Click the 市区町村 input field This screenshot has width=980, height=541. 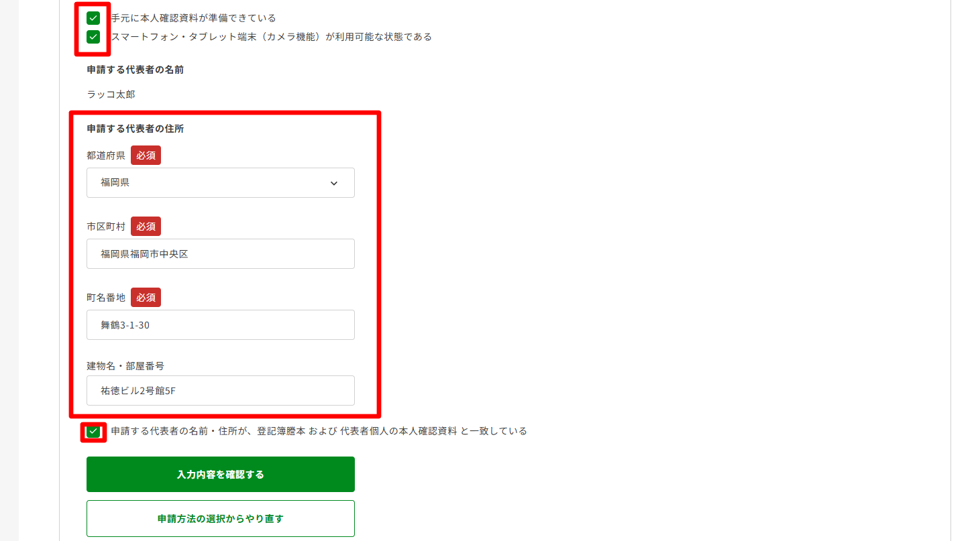(x=221, y=254)
